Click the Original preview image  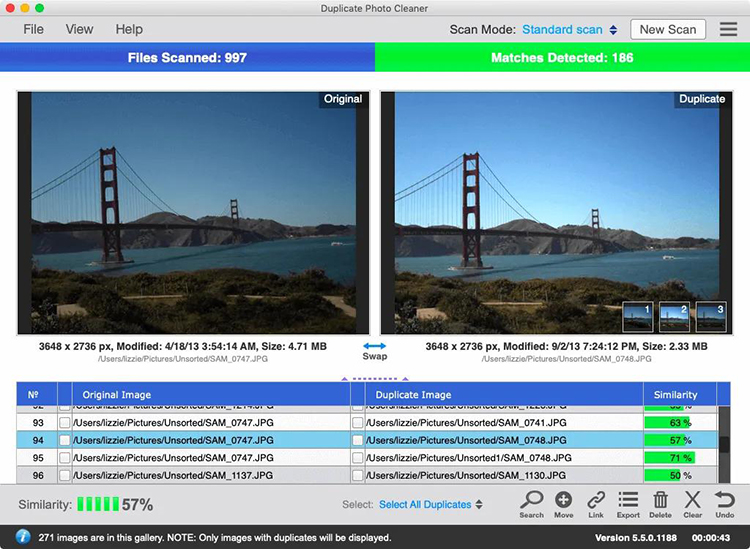pyautogui.click(x=193, y=213)
